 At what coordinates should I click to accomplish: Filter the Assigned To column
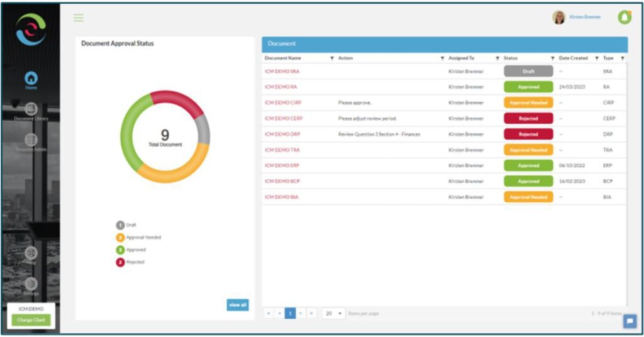click(497, 58)
